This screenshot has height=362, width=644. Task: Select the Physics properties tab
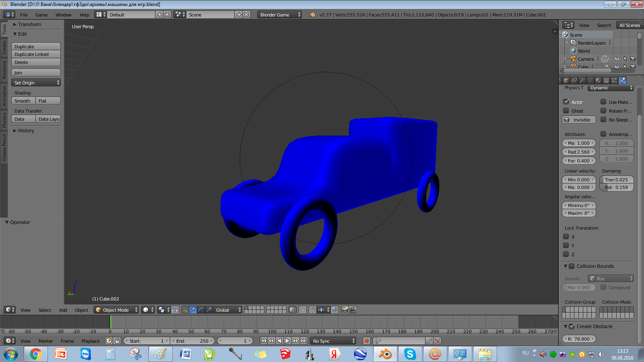pyautogui.click(x=622, y=80)
